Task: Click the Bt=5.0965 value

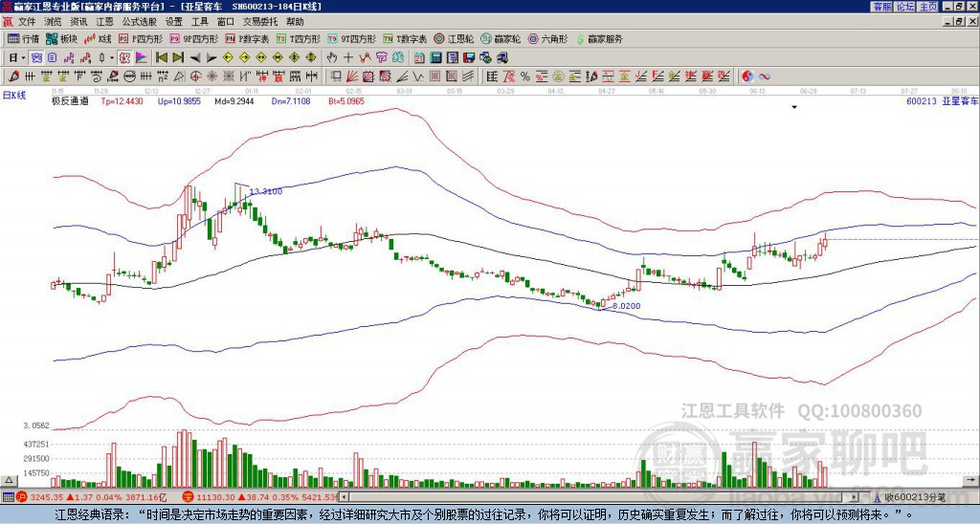Action: [x=346, y=100]
